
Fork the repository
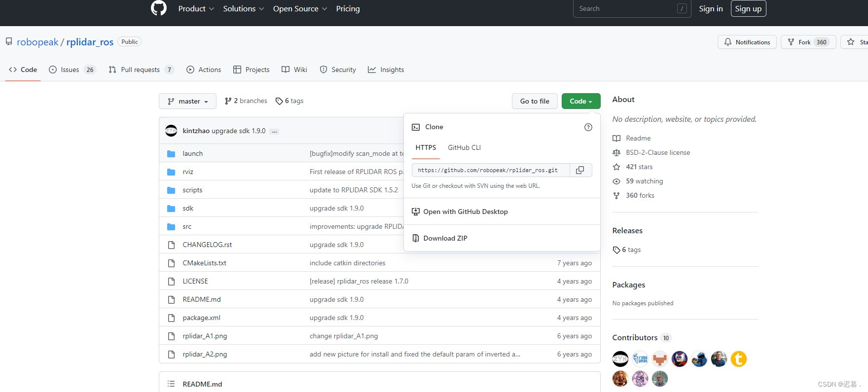coord(809,42)
